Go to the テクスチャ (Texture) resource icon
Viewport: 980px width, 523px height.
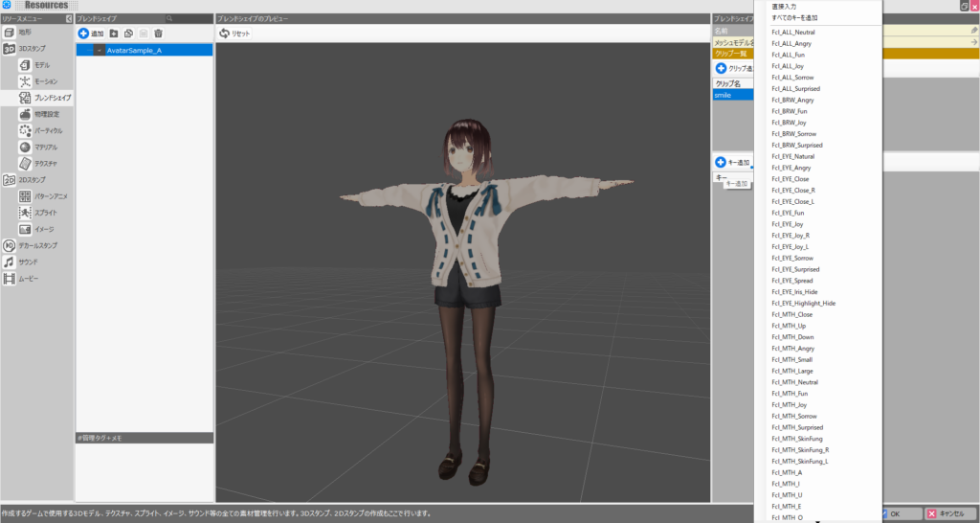(27, 163)
